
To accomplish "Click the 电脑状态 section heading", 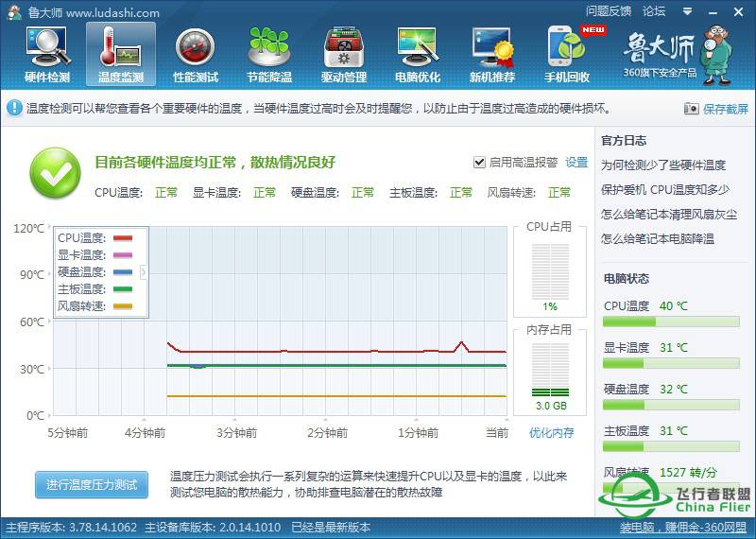I will click(627, 278).
